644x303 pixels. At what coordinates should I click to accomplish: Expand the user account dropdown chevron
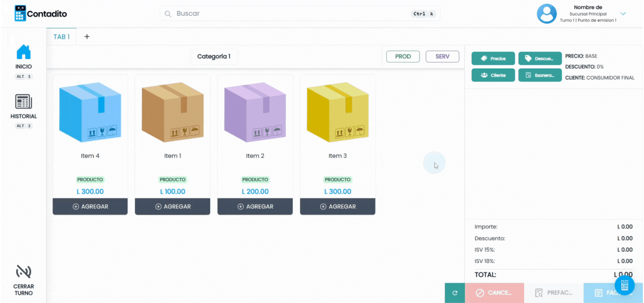click(x=623, y=14)
